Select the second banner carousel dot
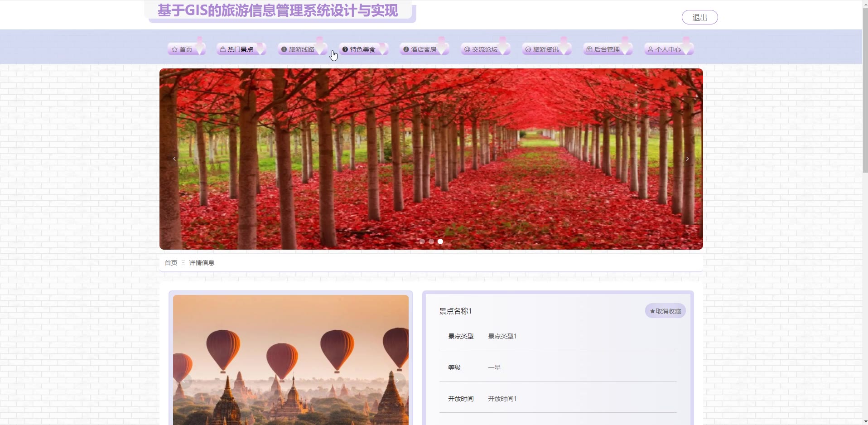The width and height of the screenshot is (868, 425). (x=431, y=241)
